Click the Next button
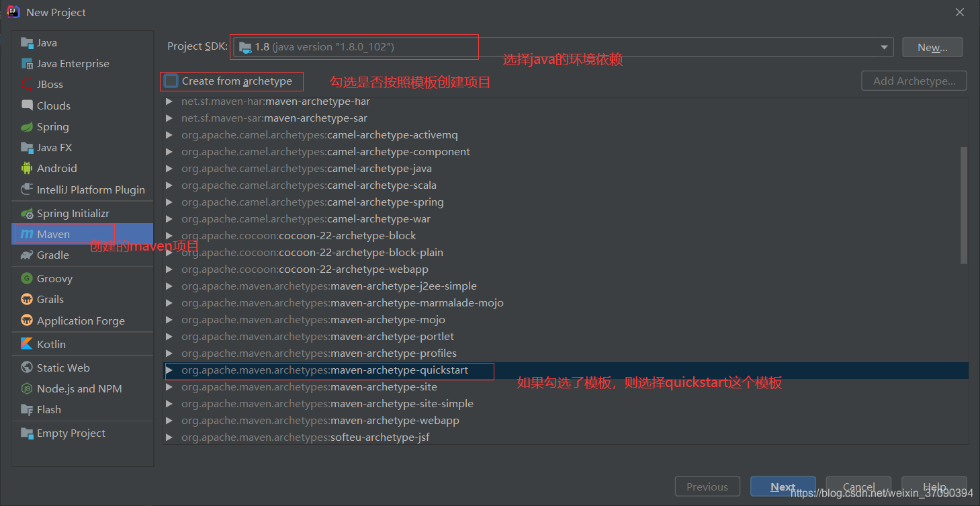Screen dimensions: 980x506 pyautogui.click(x=783, y=486)
